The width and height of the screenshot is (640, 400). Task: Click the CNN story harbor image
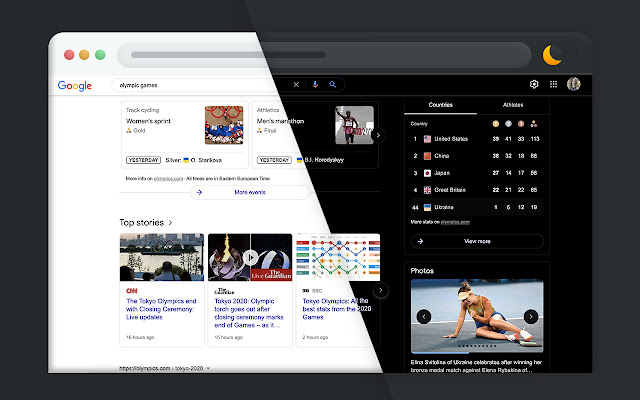162,257
